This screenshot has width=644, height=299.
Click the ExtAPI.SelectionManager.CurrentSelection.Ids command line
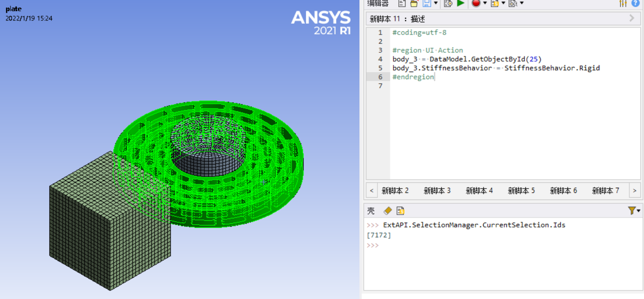point(474,225)
